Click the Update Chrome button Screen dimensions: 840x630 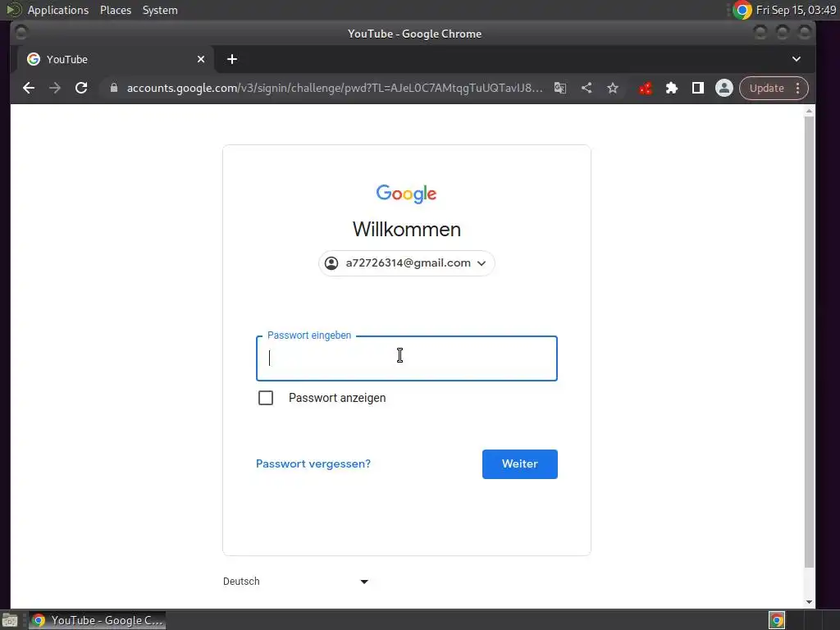[x=767, y=88]
